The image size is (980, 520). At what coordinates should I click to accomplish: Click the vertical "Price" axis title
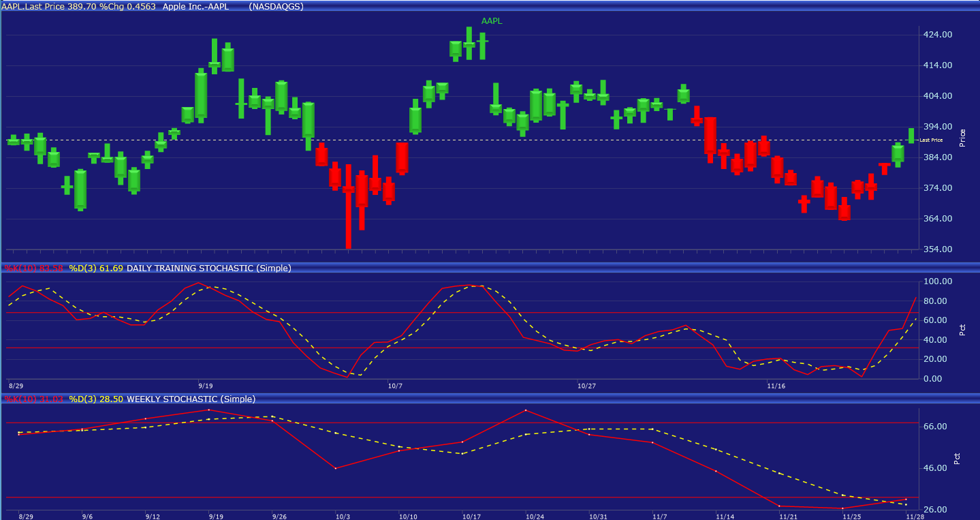tap(962, 138)
